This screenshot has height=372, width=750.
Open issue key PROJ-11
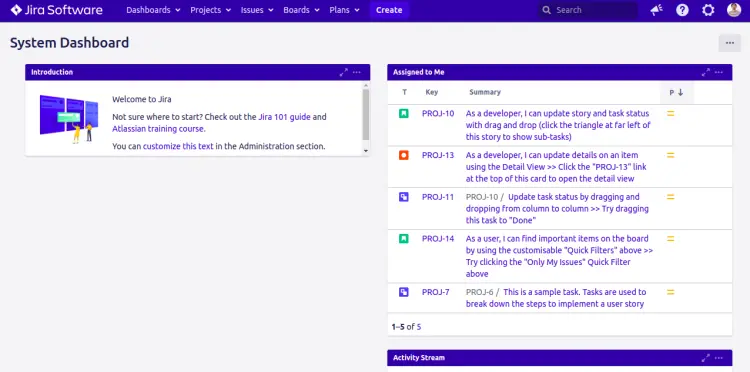pos(438,197)
